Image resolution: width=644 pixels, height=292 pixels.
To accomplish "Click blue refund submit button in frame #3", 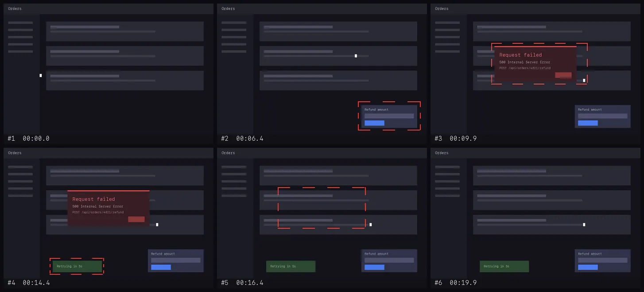I will point(588,123).
